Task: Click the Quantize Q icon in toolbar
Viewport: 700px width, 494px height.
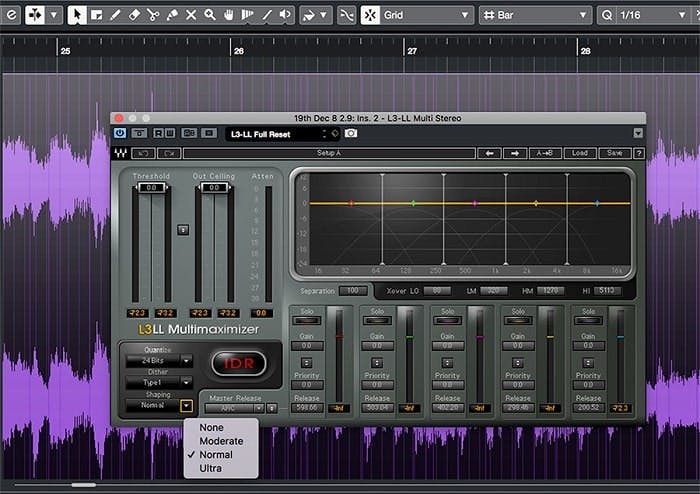Action: [x=607, y=15]
